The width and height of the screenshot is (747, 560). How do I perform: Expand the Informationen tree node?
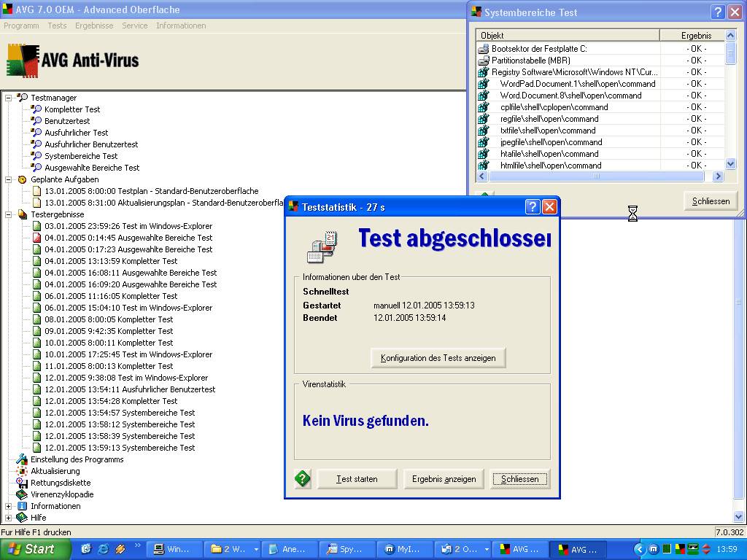click(9, 506)
